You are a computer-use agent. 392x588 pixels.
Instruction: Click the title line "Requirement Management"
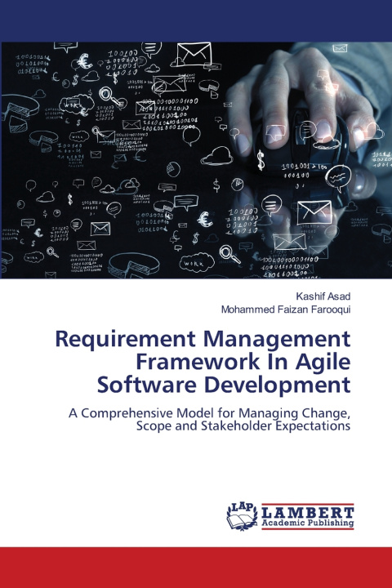203,340
